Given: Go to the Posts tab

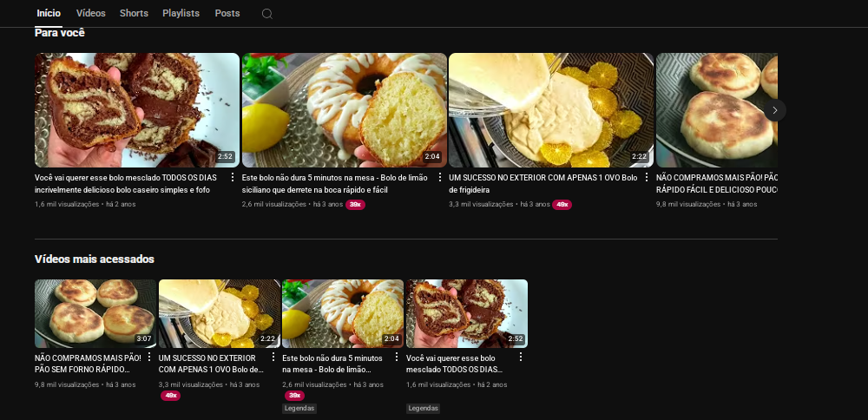Looking at the screenshot, I should (x=227, y=13).
